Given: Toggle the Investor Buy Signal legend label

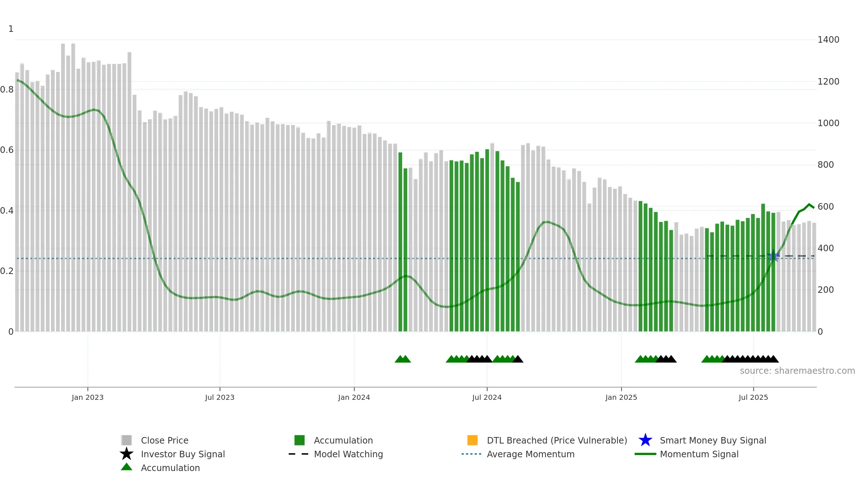Looking at the screenshot, I should tap(183, 454).
